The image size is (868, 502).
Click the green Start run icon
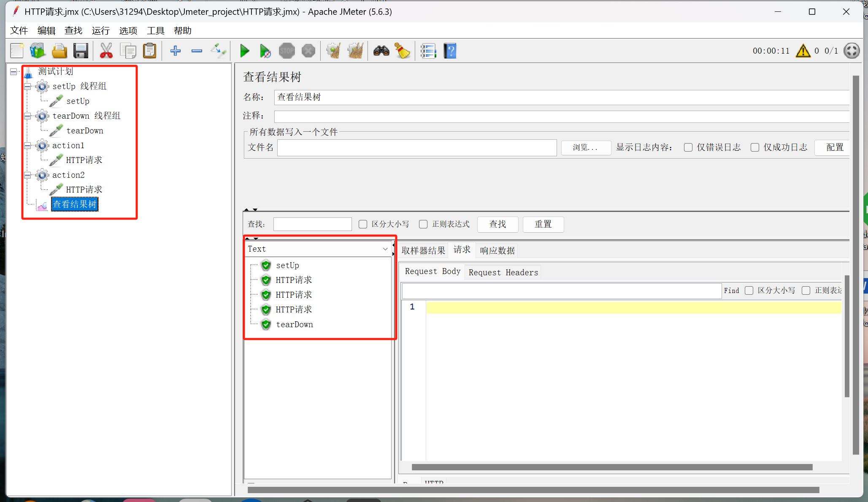244,51
